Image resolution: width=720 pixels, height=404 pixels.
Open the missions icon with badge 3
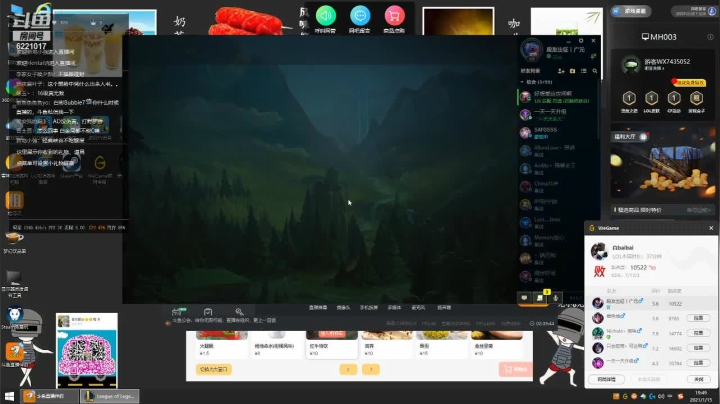click(x=540, y=297)
